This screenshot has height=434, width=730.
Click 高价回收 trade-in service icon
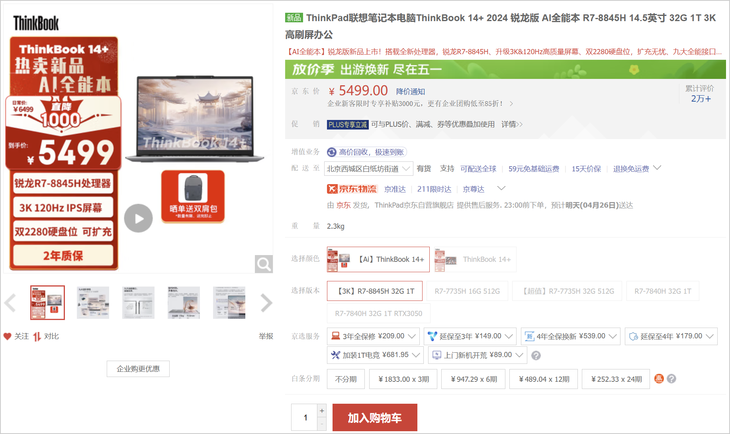pos(331,152)
